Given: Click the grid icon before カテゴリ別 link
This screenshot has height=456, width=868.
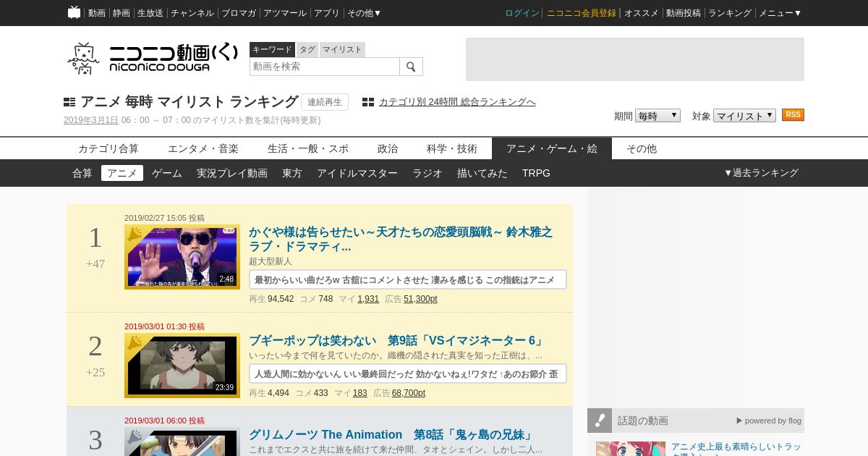Looking at the screenshot, I should pyautogui.click(x=368, y=102).
